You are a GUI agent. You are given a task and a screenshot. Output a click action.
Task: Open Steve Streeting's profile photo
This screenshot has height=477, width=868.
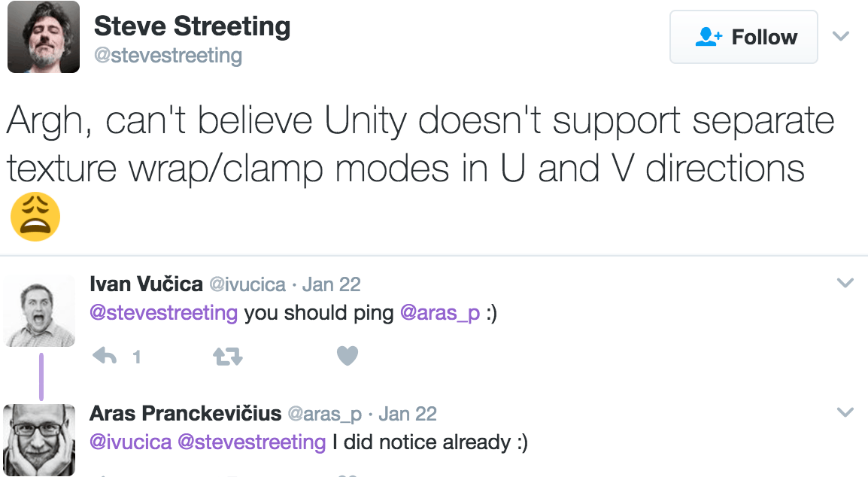tap(43, 37)
